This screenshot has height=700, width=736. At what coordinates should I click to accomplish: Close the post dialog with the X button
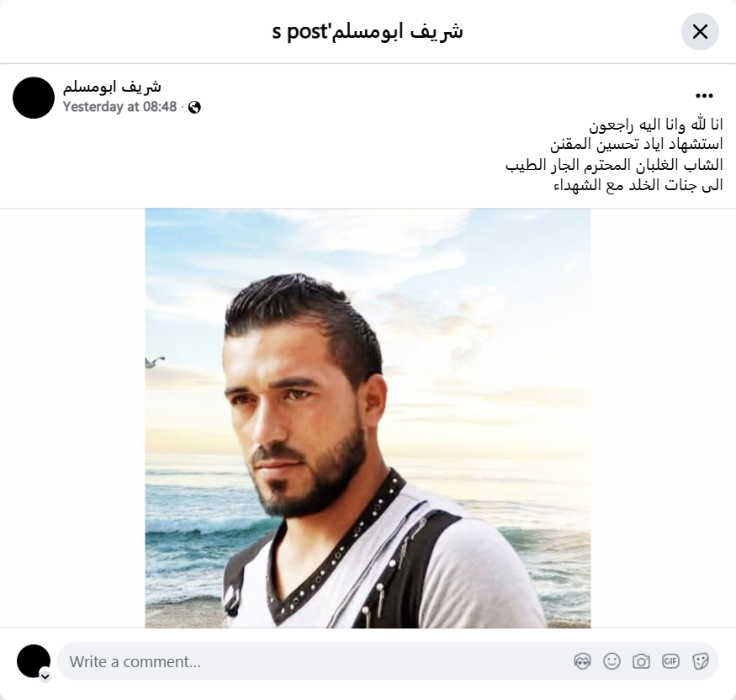click(x=700, y=31)
